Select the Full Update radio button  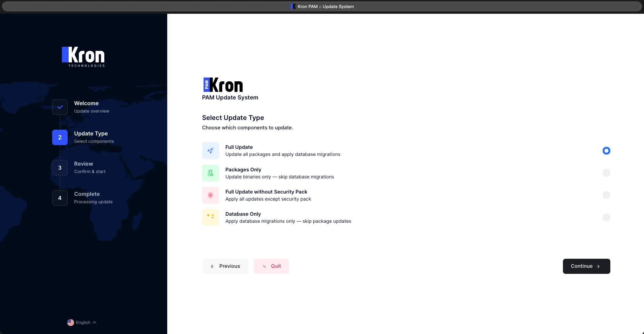(606, 151)
